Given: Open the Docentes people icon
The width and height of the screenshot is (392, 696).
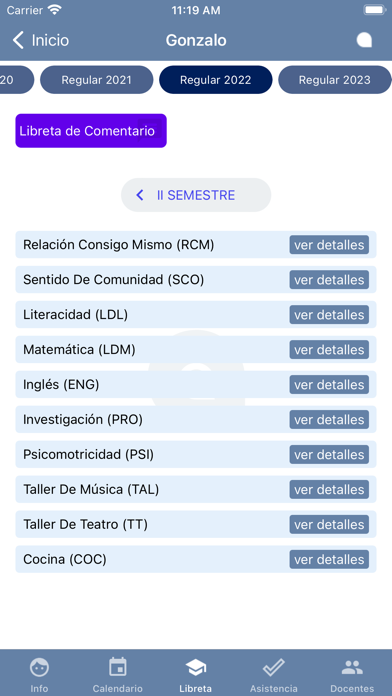Looking at the screenshot, I should (x=352, y=667).
